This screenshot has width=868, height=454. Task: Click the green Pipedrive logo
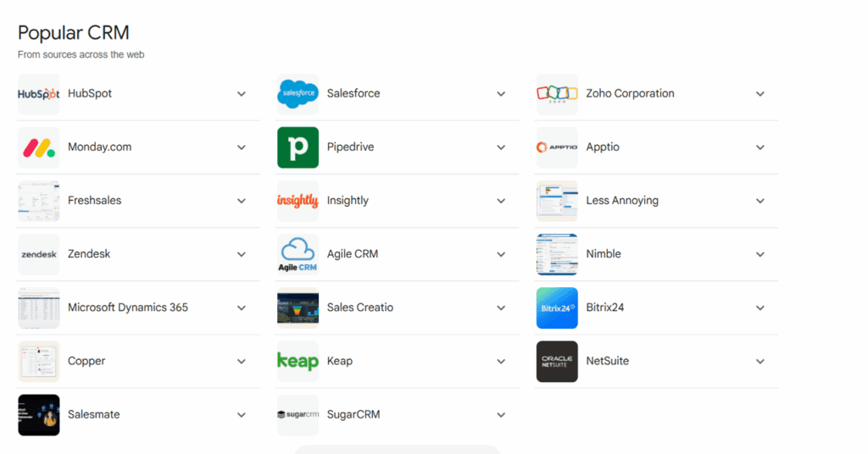(298, 147)
